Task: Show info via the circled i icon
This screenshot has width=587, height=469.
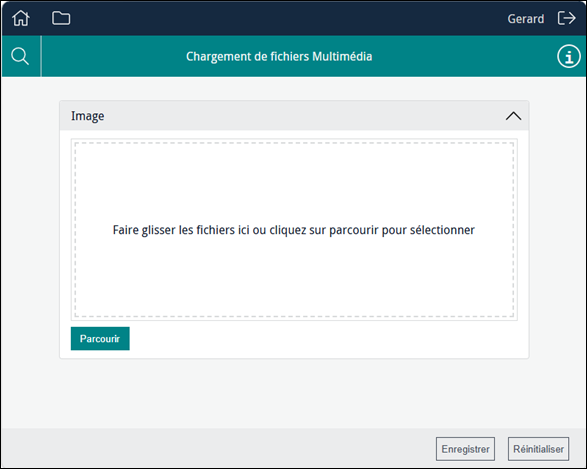Action: click(x=569, y=57)
